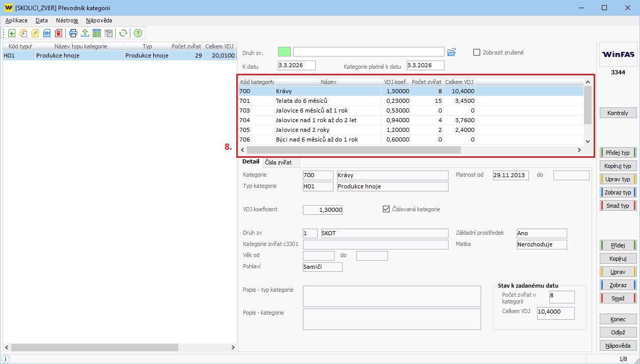Open the folder browse icon beside Druh zv.

(x=451, y=52)
